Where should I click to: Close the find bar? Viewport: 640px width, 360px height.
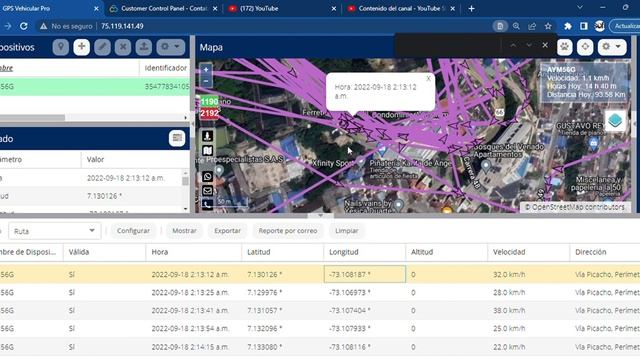pos(545,45)
